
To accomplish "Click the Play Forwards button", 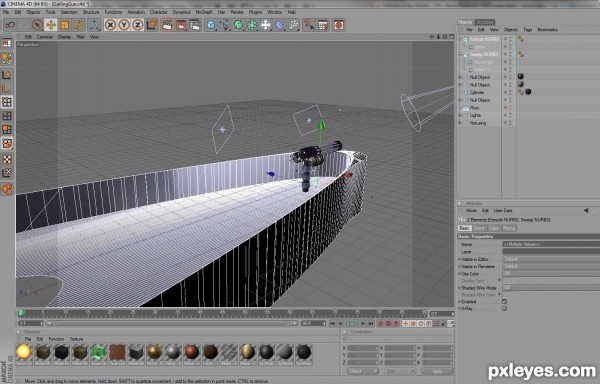I will (355, 324).
